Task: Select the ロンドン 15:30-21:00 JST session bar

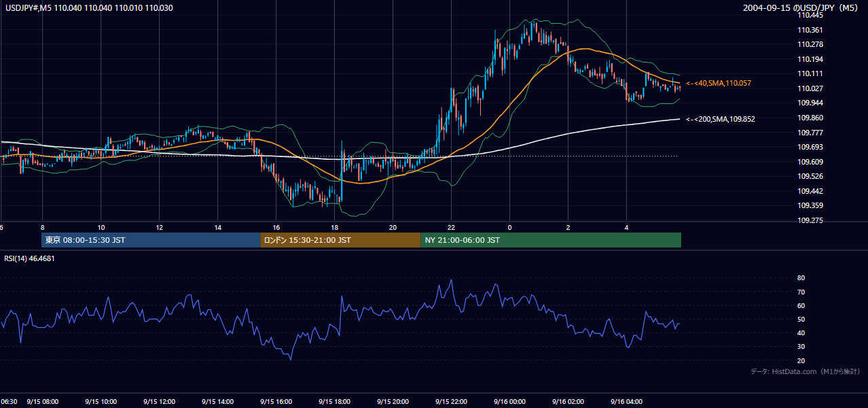Action: pos(340,240)
